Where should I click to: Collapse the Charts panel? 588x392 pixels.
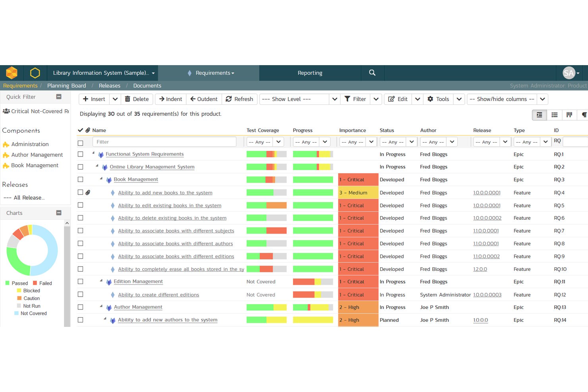point(59,213)
